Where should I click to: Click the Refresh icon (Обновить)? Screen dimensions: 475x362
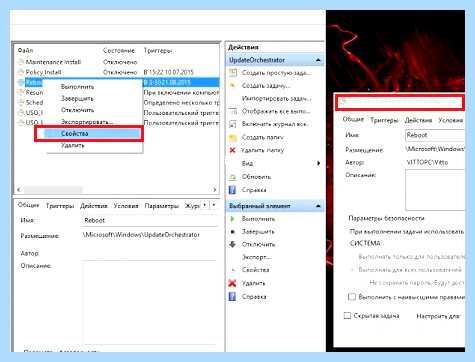click(233, 177)
